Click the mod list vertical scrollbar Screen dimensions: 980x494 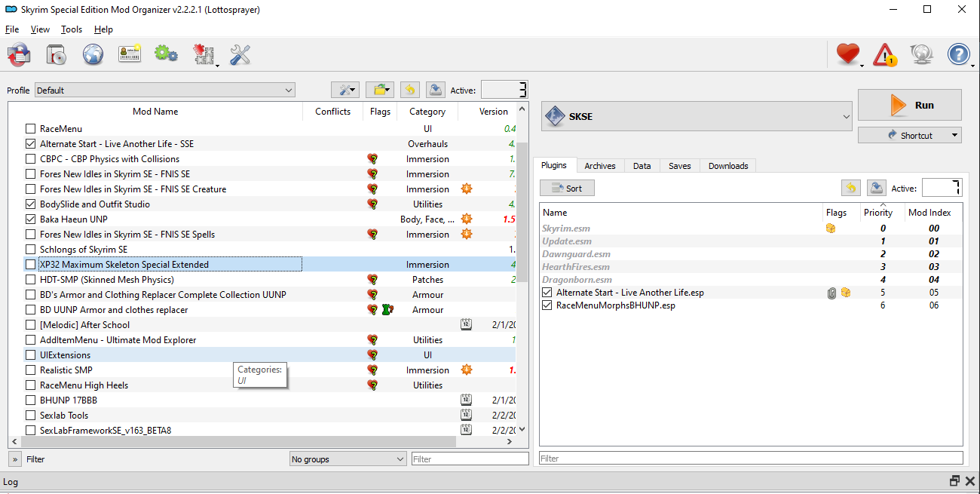[522, 211]
